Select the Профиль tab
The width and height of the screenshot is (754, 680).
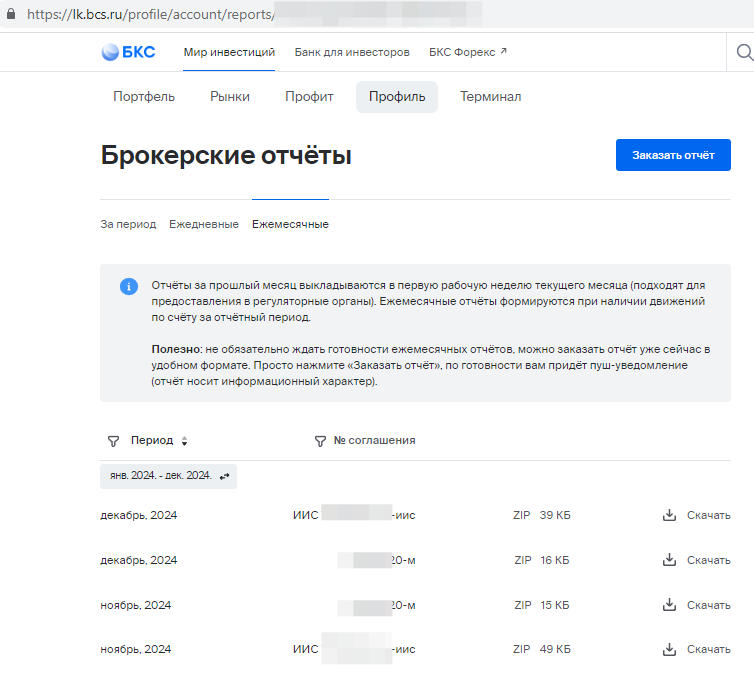397,97
